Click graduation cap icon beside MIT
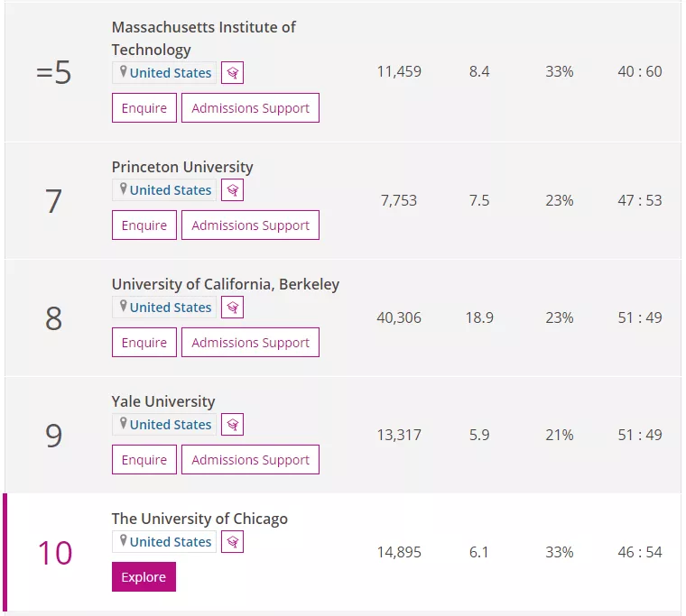 (232, 72)
